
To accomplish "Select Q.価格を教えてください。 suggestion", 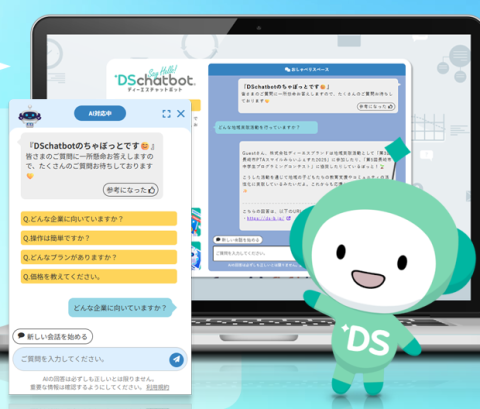I will 99,277.
